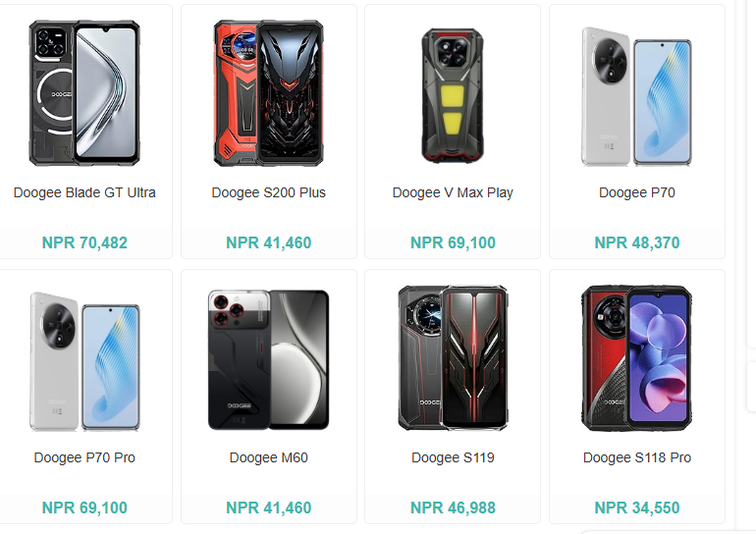756x534 pixels.
Task: Follow the Doogee P70 Pro title link
Action: click(84, 457)
